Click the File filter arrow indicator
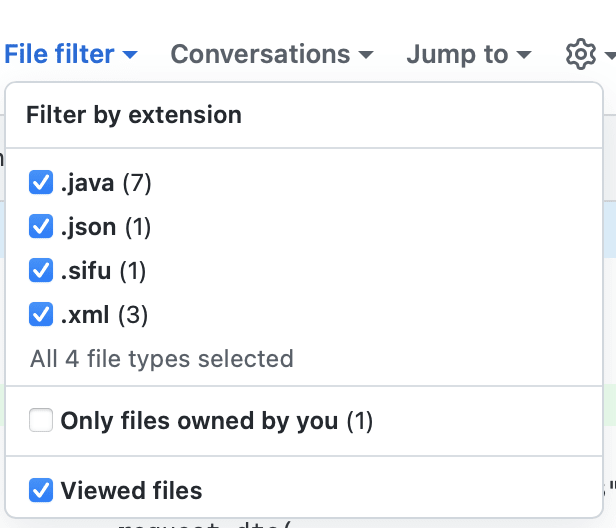The image size is (616, 528). [x=130, y=55]
